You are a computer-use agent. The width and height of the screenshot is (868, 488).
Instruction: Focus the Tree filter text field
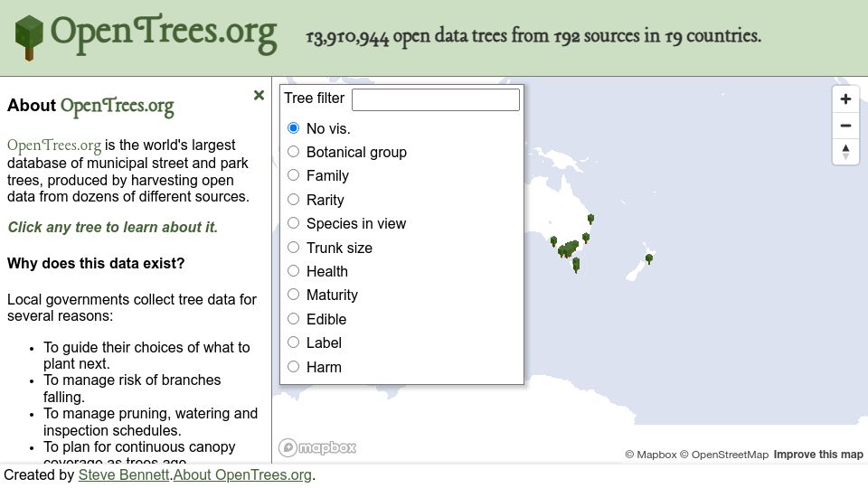click(436, 99)
